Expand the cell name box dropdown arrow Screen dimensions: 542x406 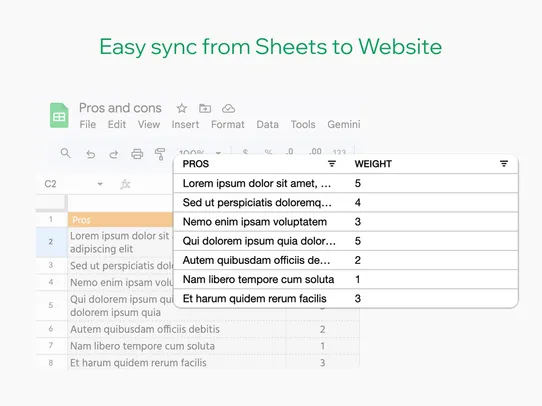coord(100,184)
